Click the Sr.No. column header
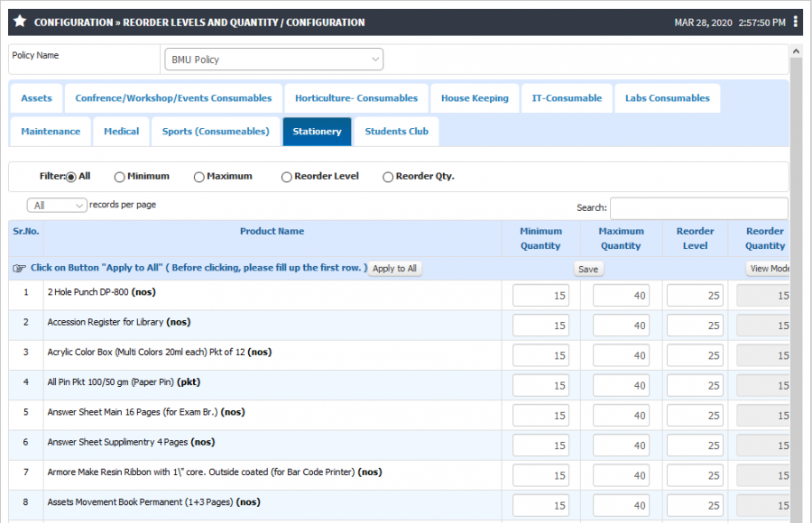Viewport: 812px width, 523px height. pos(26,232)
